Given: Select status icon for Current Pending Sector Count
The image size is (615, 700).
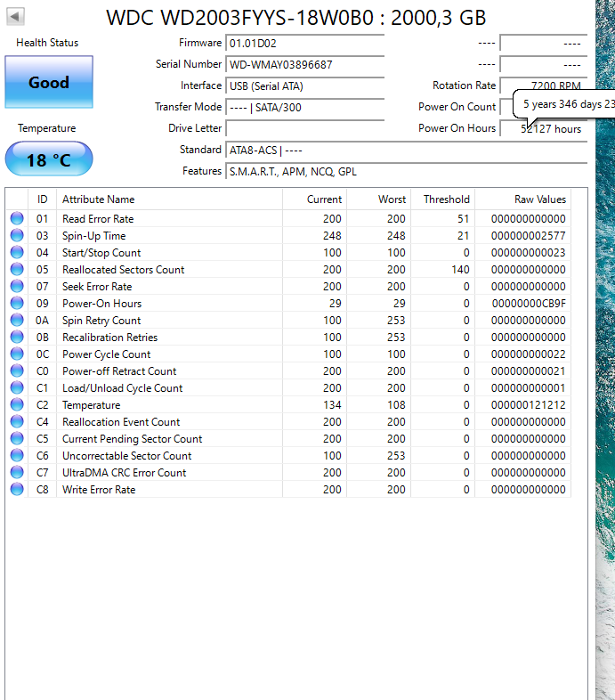Looking at the screenshot, I should (17, 439).
